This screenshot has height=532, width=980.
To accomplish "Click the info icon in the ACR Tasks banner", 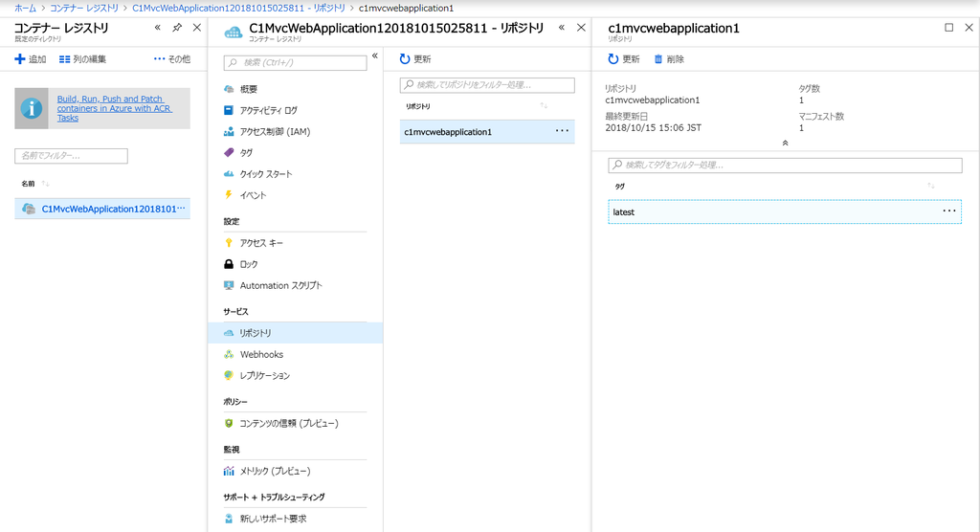I will point(32,108).
